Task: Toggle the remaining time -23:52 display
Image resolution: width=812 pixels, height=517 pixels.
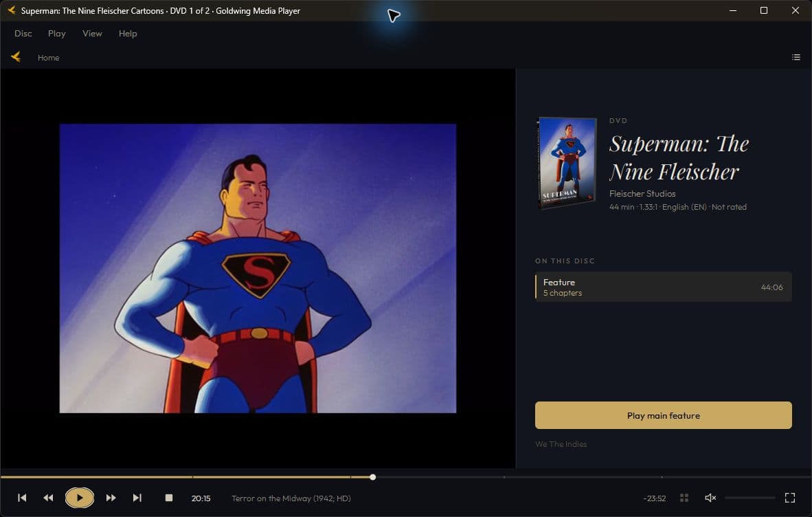Action: (654, 498)
